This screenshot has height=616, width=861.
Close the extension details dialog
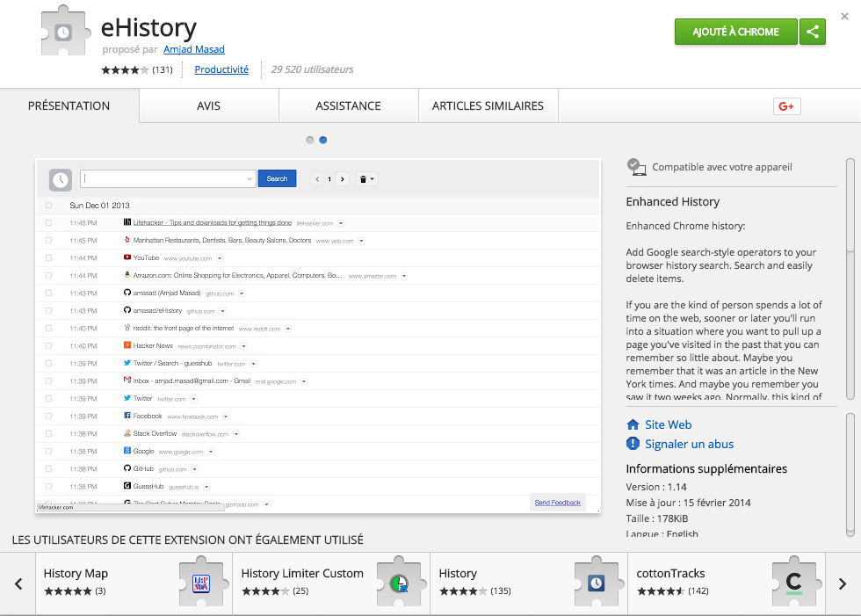[x=844, y=17]
